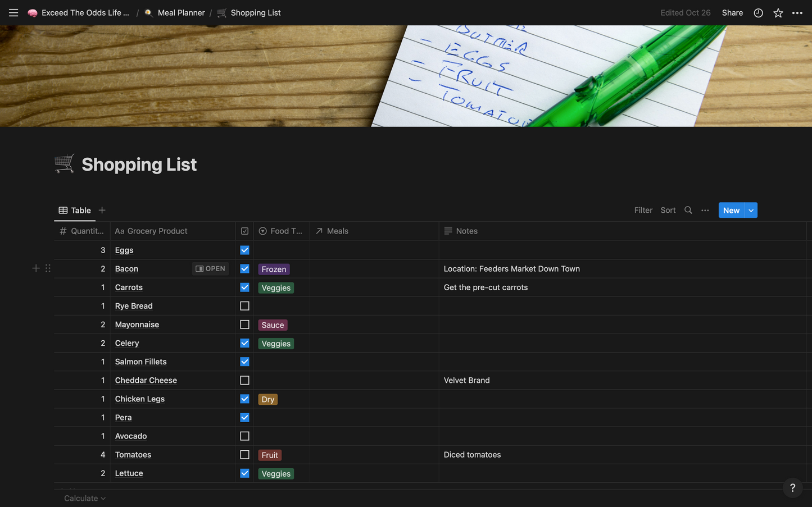
Task: Check the Mayonnaise checkbox
Action: tap(244, 325)
